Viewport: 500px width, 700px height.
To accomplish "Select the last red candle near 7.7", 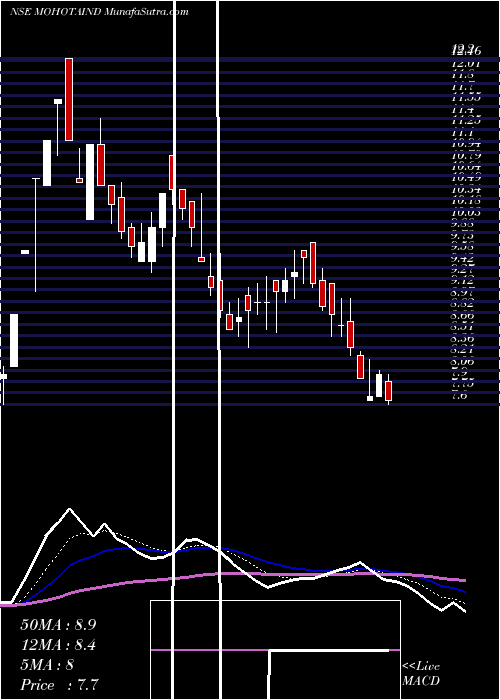I will click(x=388, y=391).
